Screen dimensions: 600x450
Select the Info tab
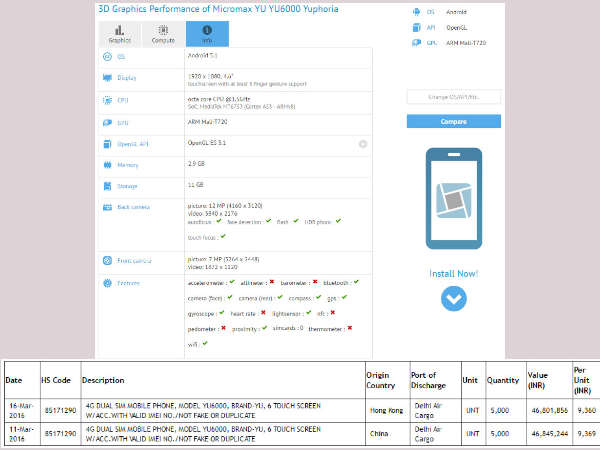[x=206, y=33]
